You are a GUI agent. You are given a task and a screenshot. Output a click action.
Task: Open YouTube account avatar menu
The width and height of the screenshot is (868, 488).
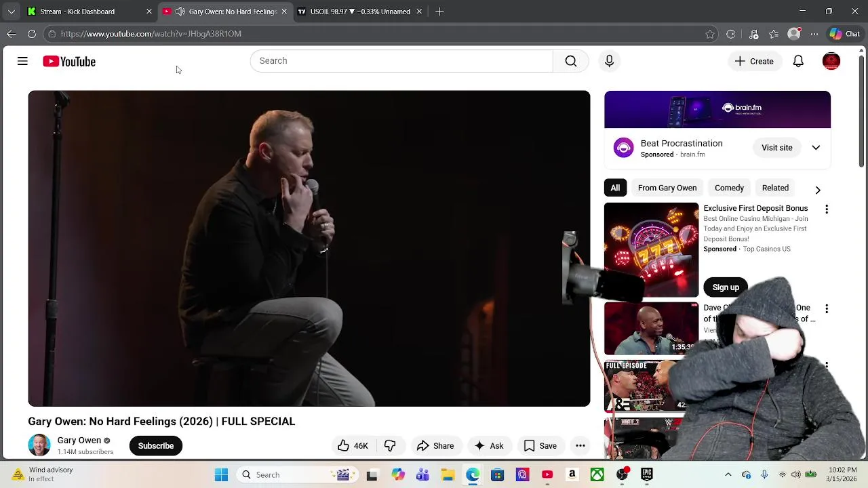pos(831,61)
